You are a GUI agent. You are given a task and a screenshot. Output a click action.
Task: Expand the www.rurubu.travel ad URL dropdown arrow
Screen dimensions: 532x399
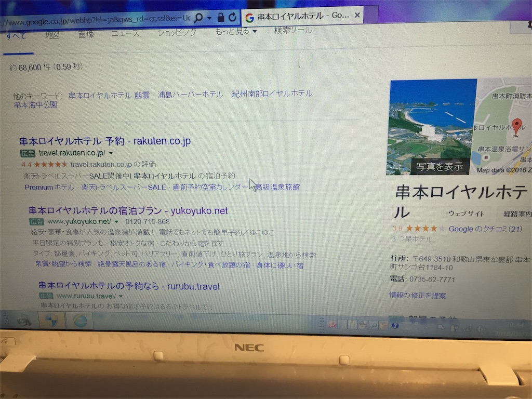coord(121,296)
